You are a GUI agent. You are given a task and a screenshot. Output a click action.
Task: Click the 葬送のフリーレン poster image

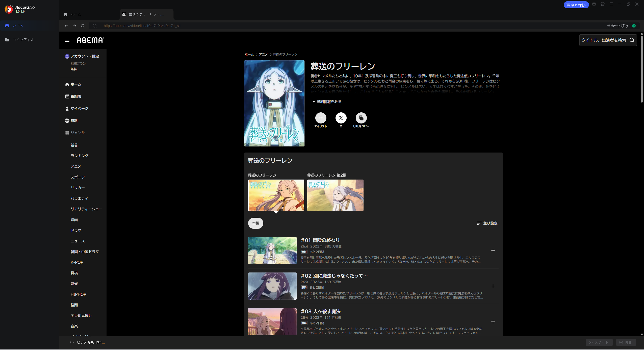point(274,103)
